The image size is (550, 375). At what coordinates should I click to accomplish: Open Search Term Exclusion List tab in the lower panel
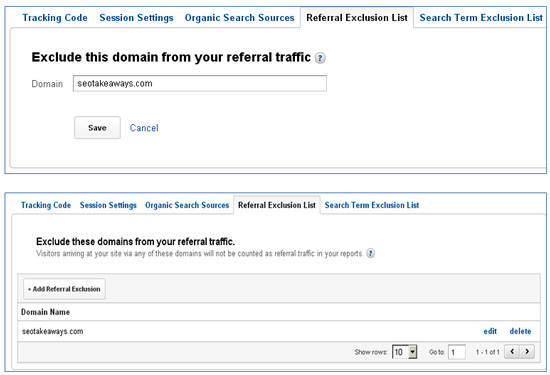click(372, 205)
